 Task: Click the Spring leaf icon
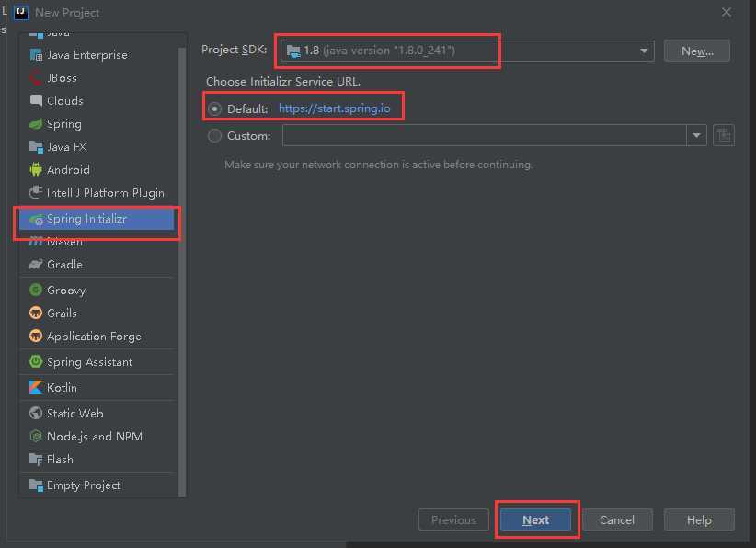pos(36,124)
